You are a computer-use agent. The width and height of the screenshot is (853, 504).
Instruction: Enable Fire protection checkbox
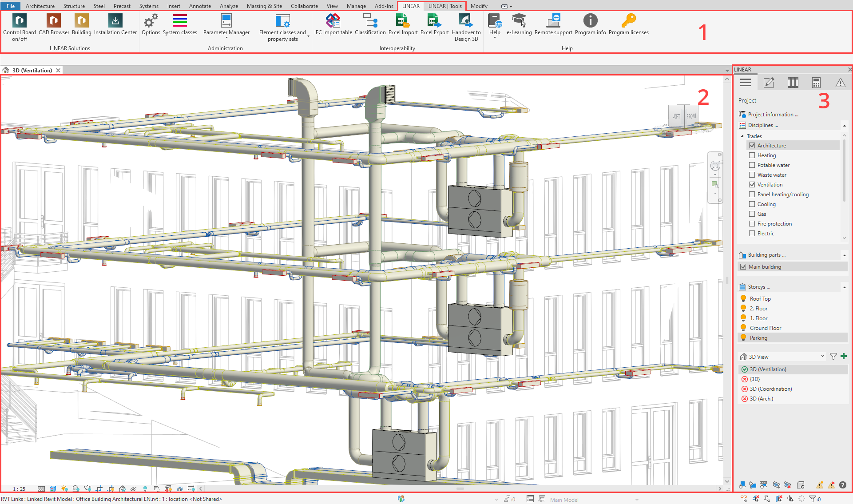(x=752, y=223)
